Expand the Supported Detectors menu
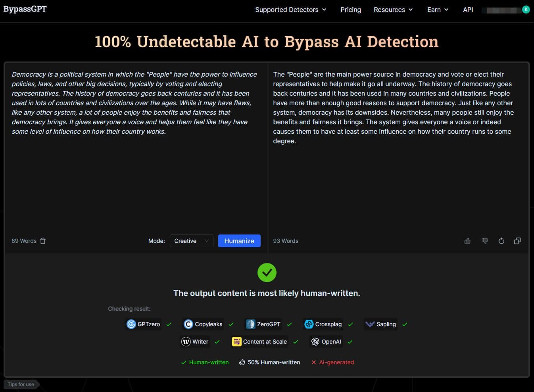Screen dimensions: 534x392 coord(290,10)
